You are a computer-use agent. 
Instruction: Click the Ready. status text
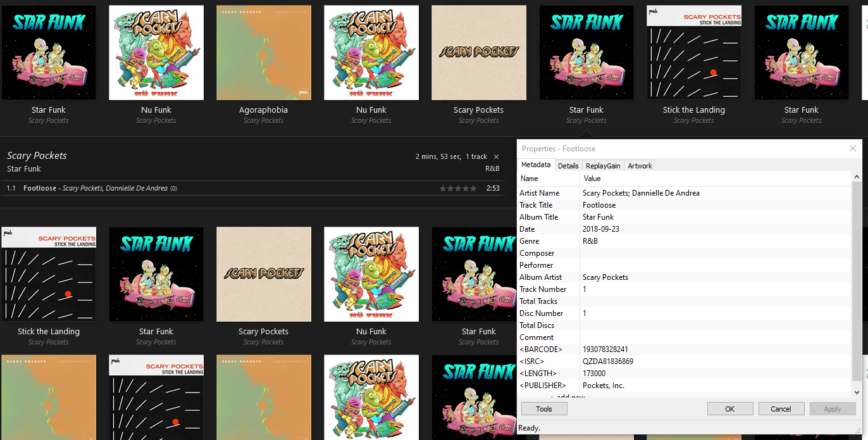529,428
